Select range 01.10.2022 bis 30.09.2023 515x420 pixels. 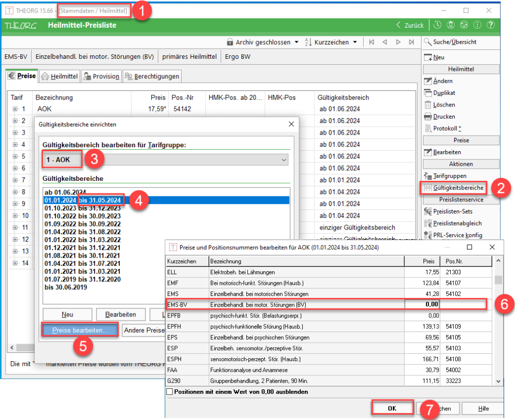coord(82,216)
